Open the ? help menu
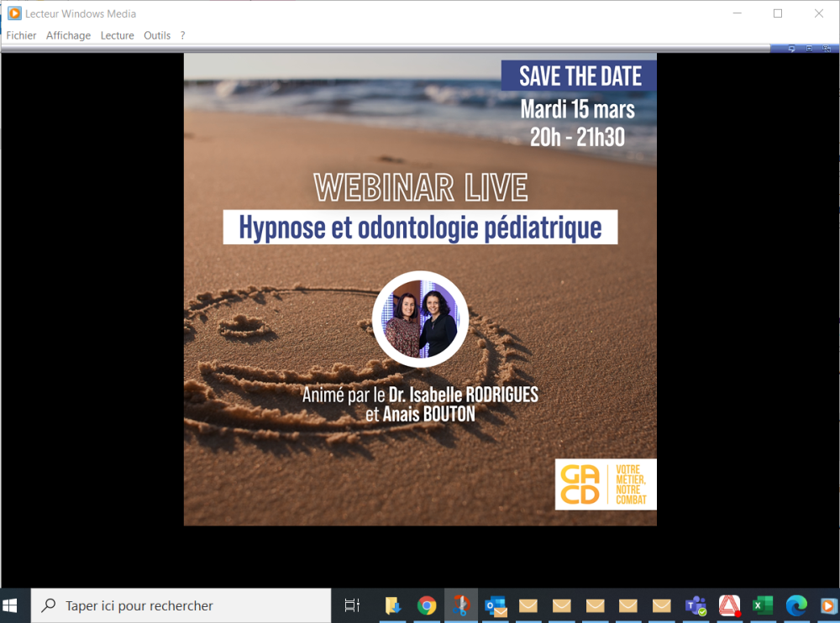 182,35
